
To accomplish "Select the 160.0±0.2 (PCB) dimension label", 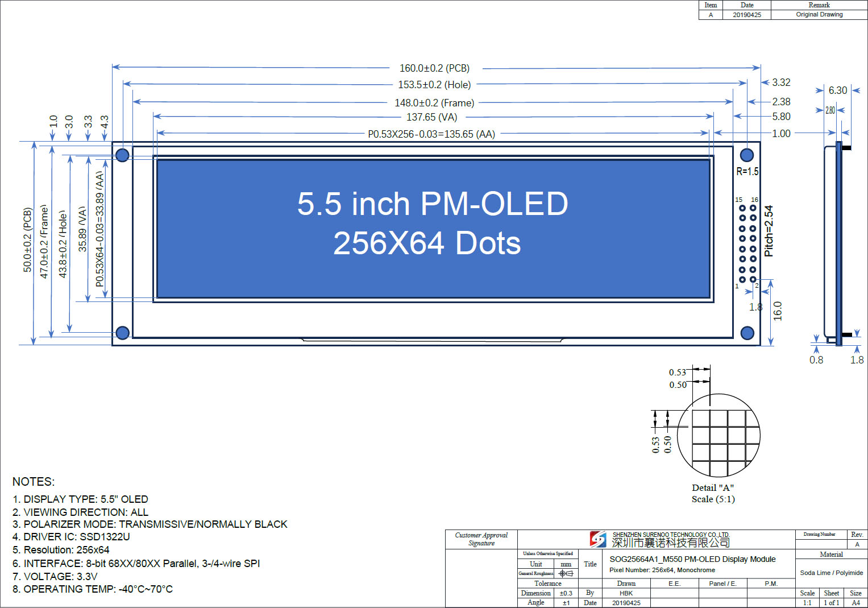I will (x=434, y=68).
